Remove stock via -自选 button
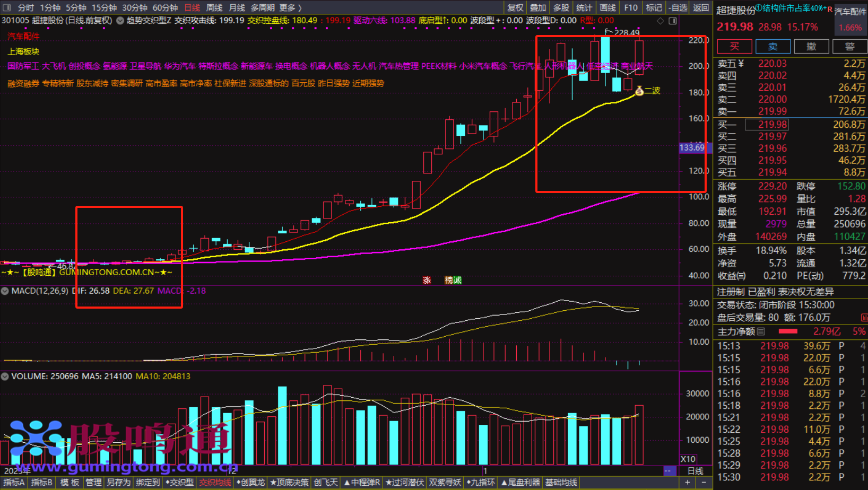Image resolution: width=868 pixels, height=490 pixels. pyautogui.click(x=678, y=7)
